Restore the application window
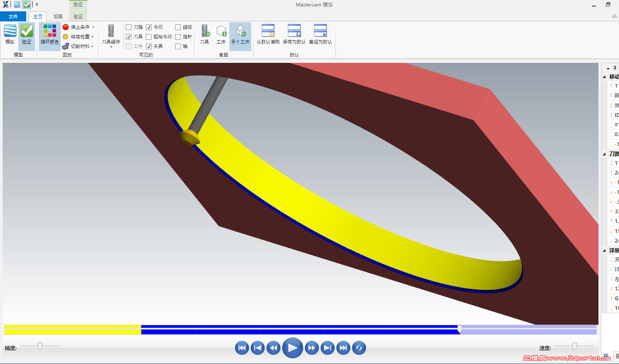Viewport: 619px width, 364px height. tap(608, 4)
